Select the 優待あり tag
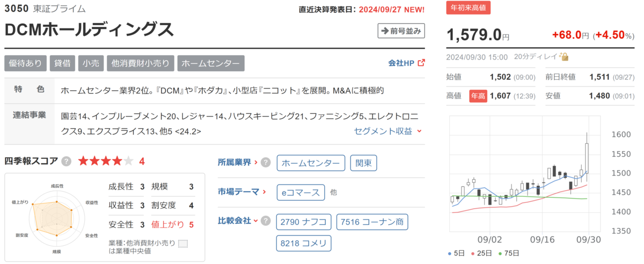 click(x=26, y=63)
